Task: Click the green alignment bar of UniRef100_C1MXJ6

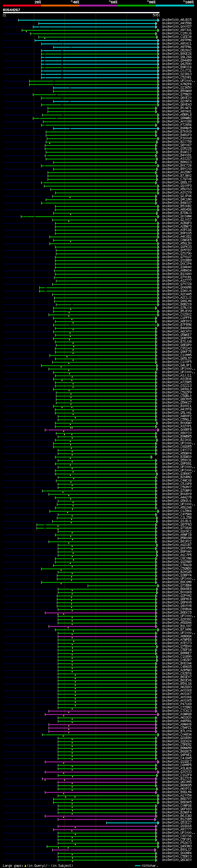Action: point(94,34)
